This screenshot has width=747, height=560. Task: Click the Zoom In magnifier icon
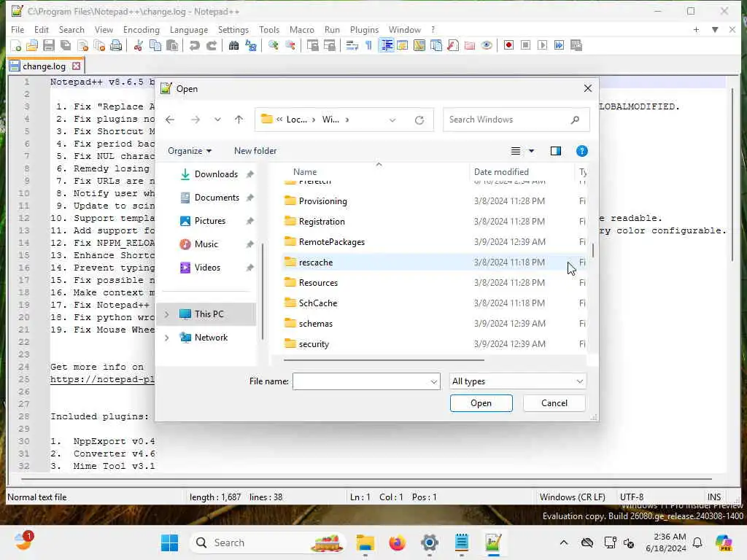(x=273, y=46)
